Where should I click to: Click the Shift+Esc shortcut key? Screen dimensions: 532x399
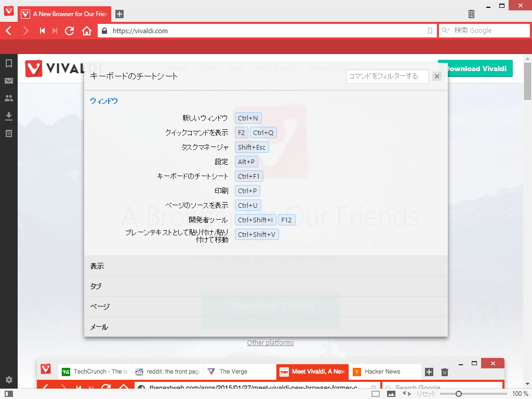pos(252,147)
